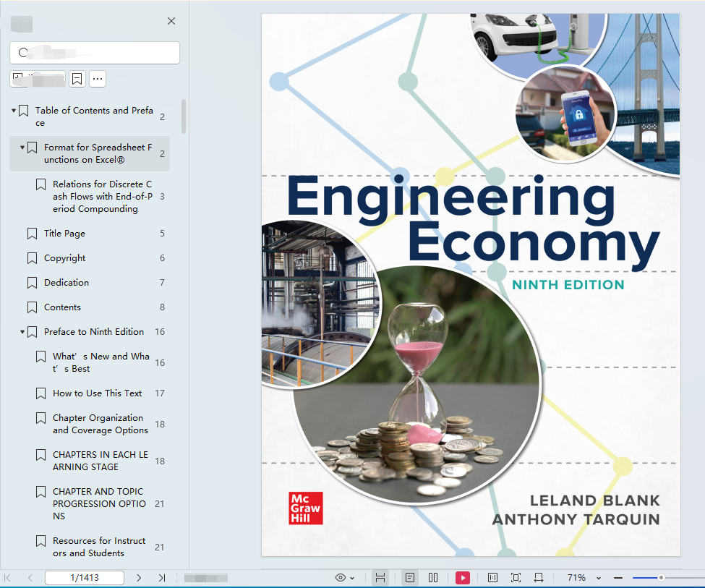Open Resources for Instructors and Students
This screenshot has width=705, height=588.
click(99, 547)
